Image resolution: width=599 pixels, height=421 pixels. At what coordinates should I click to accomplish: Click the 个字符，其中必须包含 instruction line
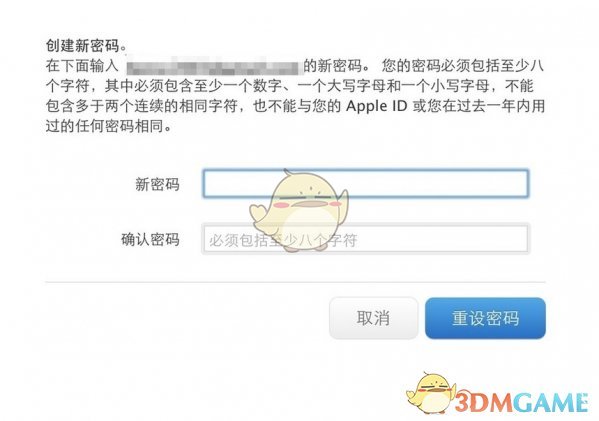(x=289, y=86)
